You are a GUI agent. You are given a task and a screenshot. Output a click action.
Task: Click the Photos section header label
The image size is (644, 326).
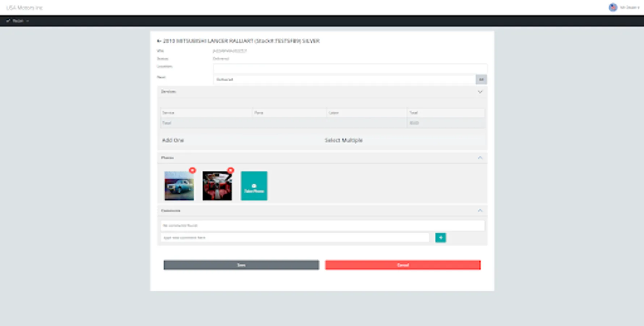click(167, 158)
